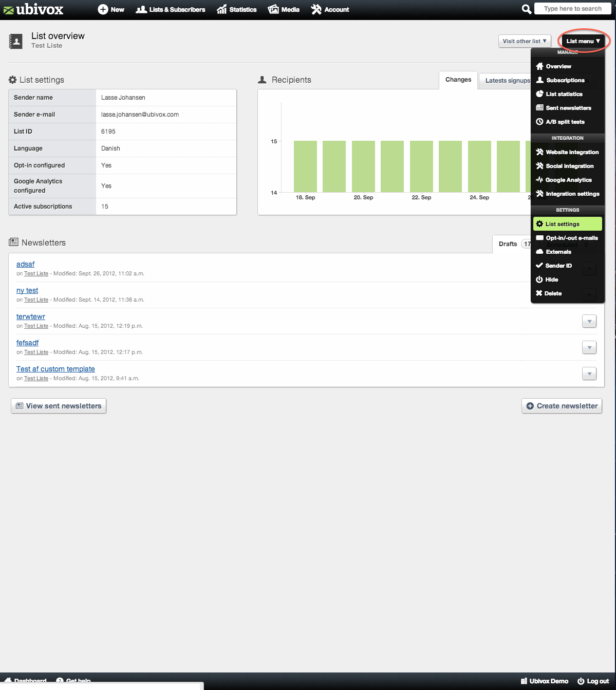Screen dimensions: 616x690
Task: Click the clock icon for A/B split tests
Action: tap(539, 122)
